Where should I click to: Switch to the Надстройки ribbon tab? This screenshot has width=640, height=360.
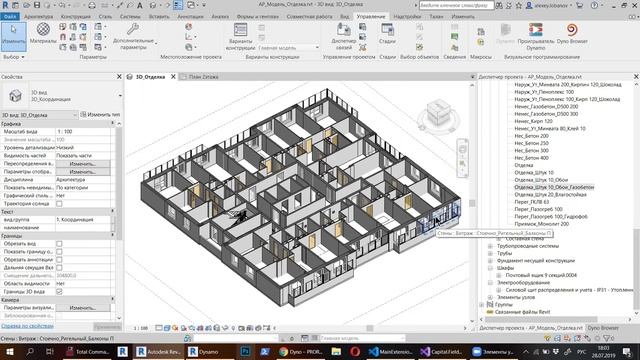coord(407,17)
